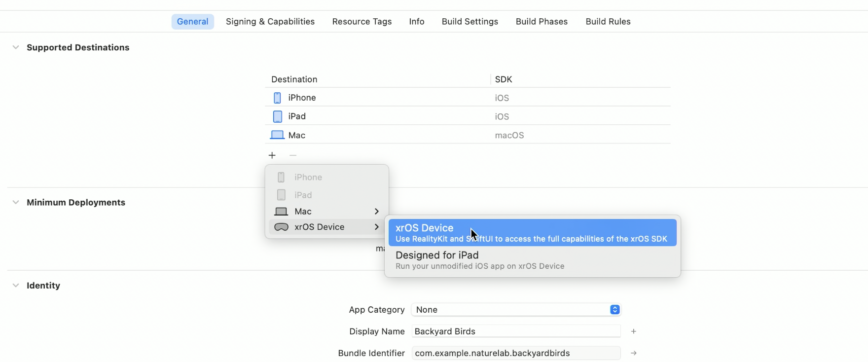
Task: Collapse the Identity section
Action: click(16, 285)
